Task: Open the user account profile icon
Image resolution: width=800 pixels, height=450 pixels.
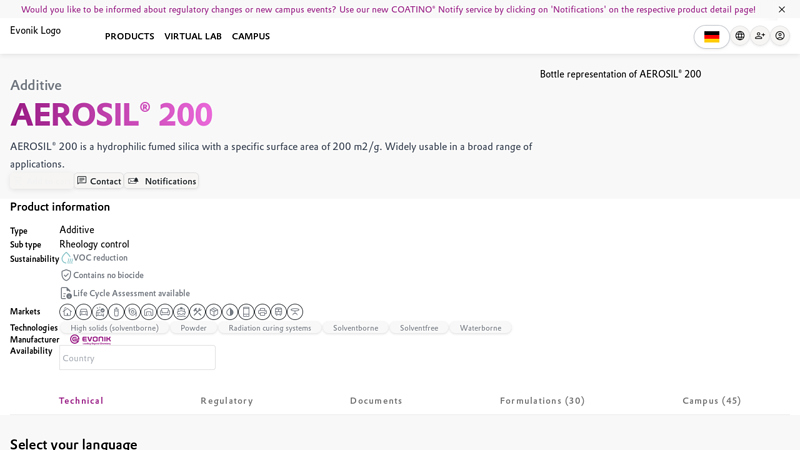Action: point(780,36)
